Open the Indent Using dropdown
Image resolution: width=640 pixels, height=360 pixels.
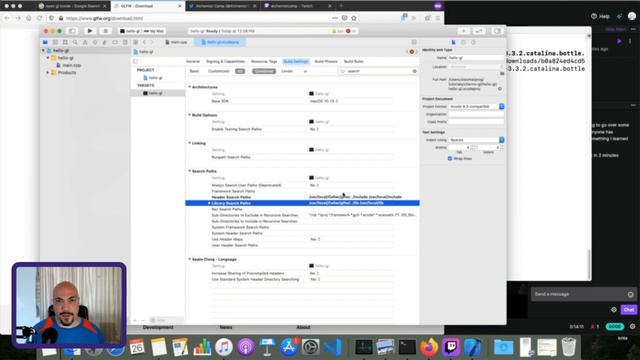pos(476,140)
